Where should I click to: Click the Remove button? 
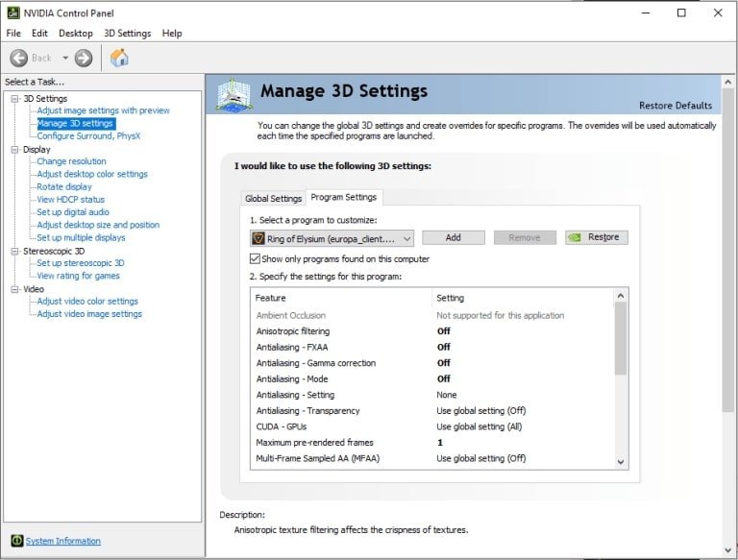(525, 237)
